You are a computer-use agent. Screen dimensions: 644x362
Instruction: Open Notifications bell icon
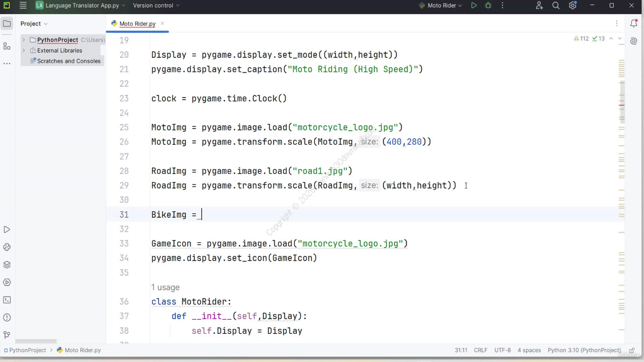(634, 24)
